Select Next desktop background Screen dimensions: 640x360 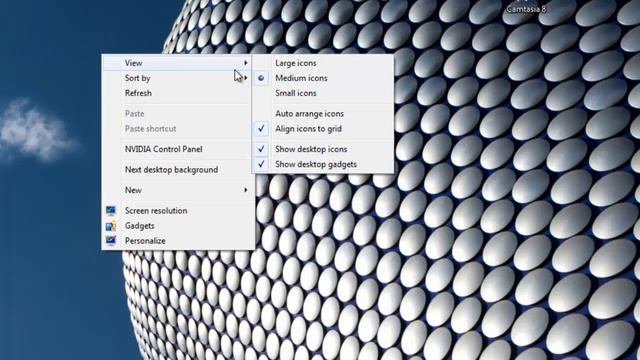click(x=178, y=169)
